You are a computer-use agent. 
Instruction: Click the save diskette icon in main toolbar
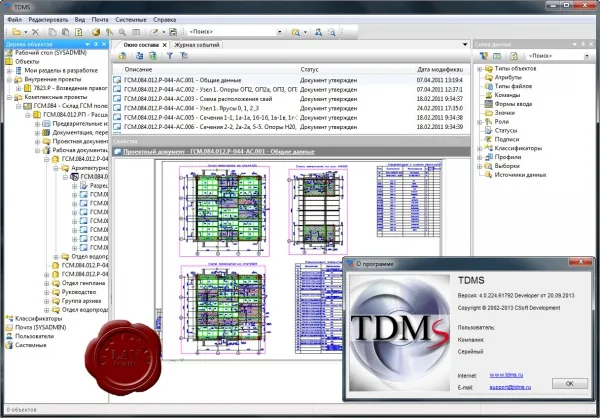pyautogui.click(x=173, y=32)
